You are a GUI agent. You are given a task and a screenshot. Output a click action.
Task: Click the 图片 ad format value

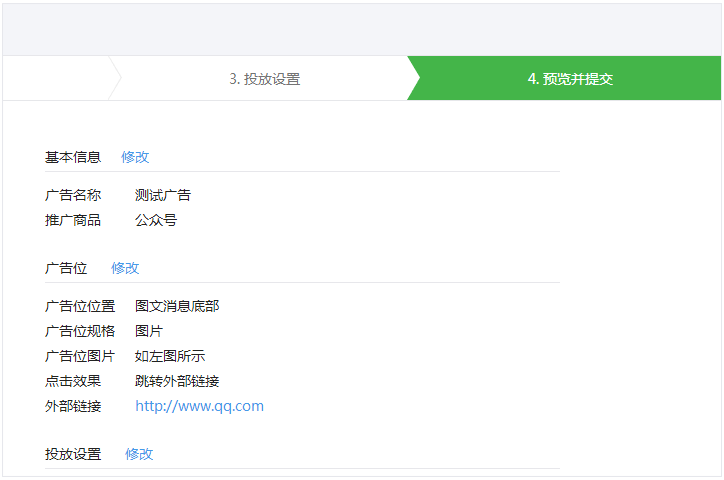149,330
